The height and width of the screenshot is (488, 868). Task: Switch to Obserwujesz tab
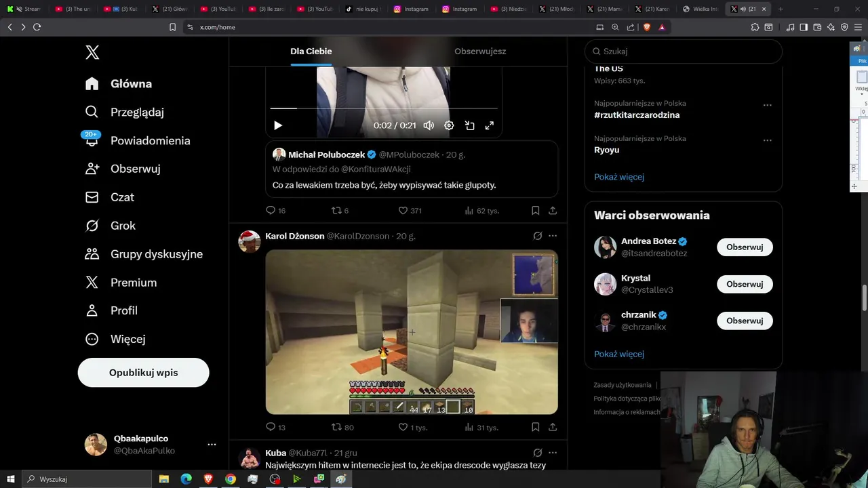pos(480,52)
